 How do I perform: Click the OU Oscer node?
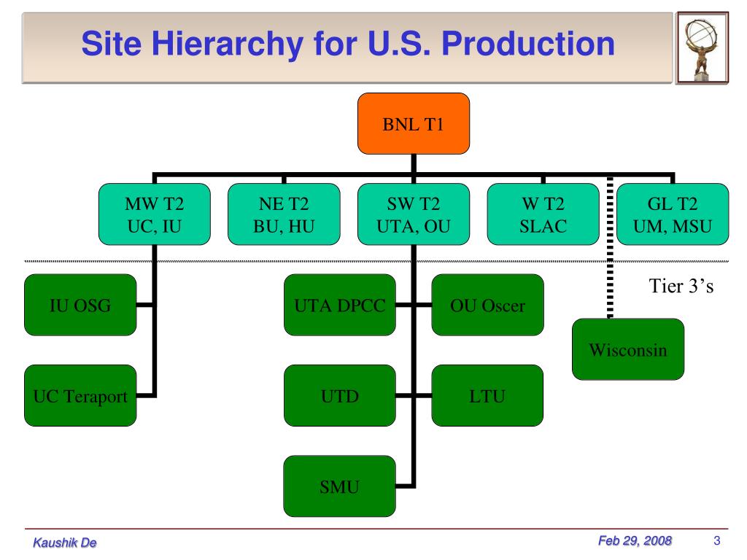pyautogui.click(x=487, y=305)
